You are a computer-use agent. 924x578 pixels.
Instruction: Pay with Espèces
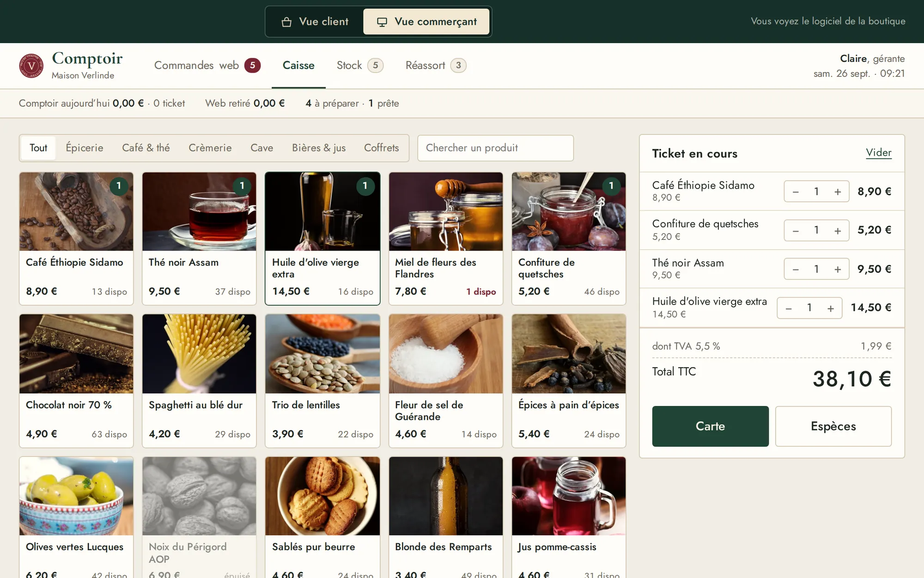click(833, 426)
